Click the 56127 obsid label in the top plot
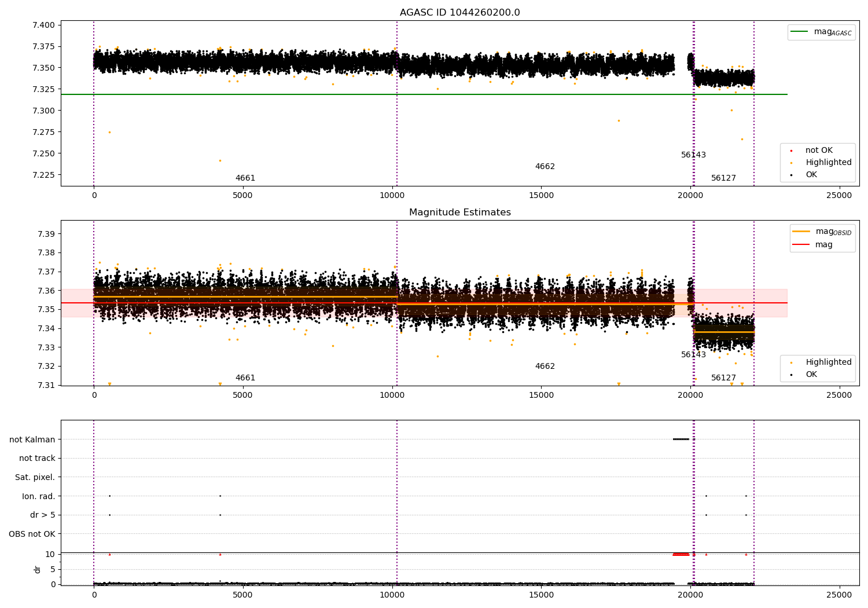This screenshot has height=608, width=868. (x=723, y=178)
